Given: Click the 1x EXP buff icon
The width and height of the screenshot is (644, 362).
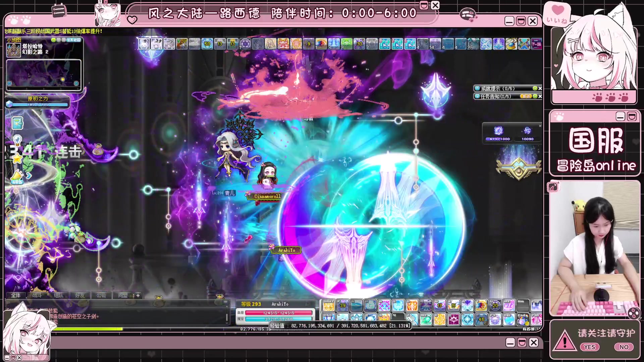Looking at the screenshot, I should 410,44.
